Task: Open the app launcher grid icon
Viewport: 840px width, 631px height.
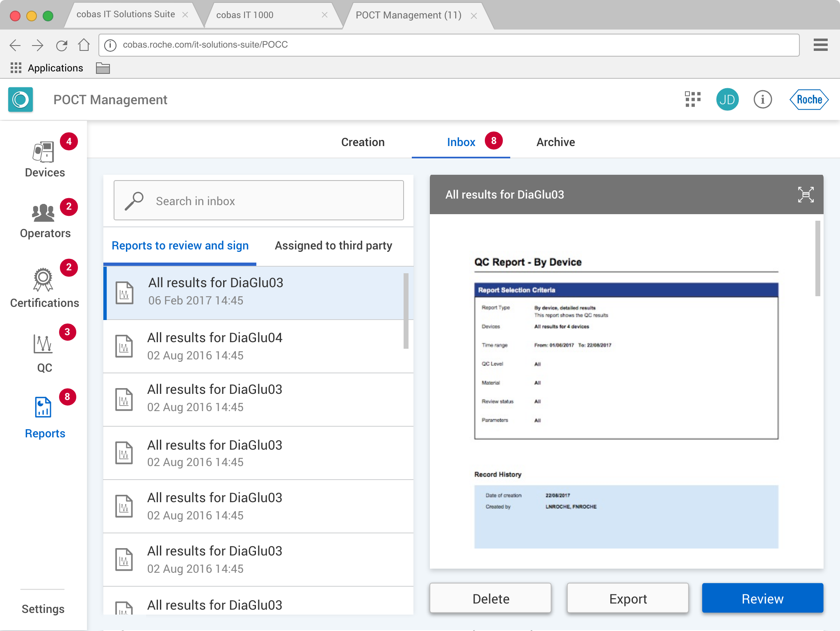Action: [x=693, y=100]
